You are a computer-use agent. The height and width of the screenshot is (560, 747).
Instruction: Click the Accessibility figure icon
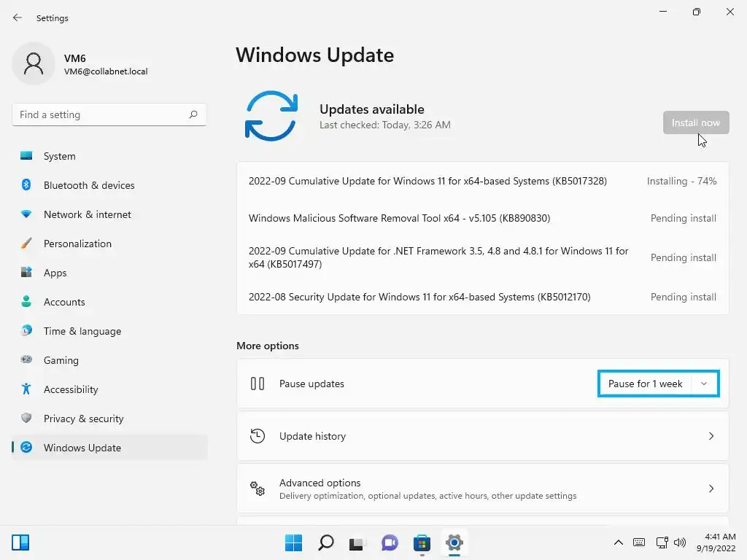[26, 389]
